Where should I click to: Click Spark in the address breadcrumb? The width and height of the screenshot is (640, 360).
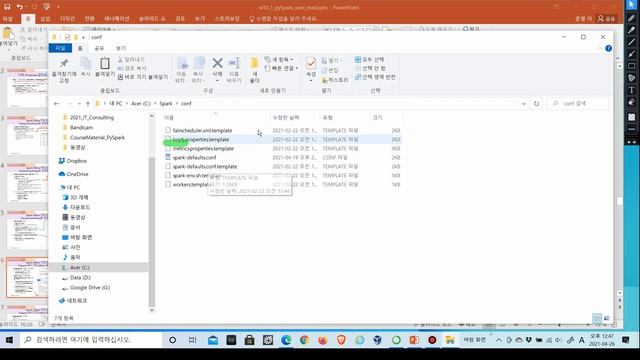166,104
